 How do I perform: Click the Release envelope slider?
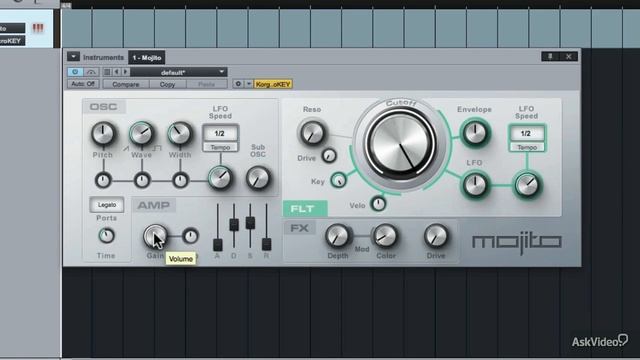tap(266, 244)
